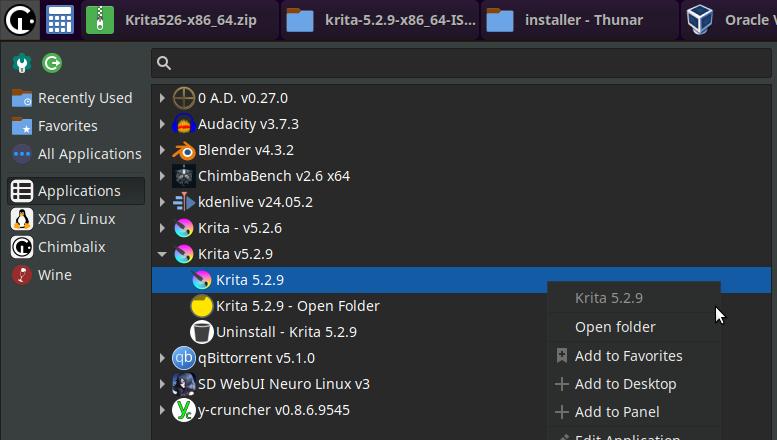Click Blender v4.3.2 label text

(246, 150)
